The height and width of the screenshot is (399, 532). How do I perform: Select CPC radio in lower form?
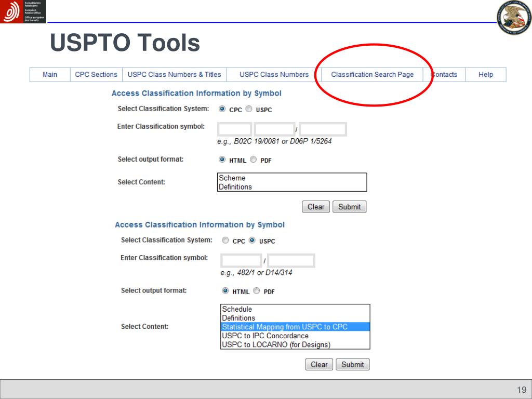225,240
